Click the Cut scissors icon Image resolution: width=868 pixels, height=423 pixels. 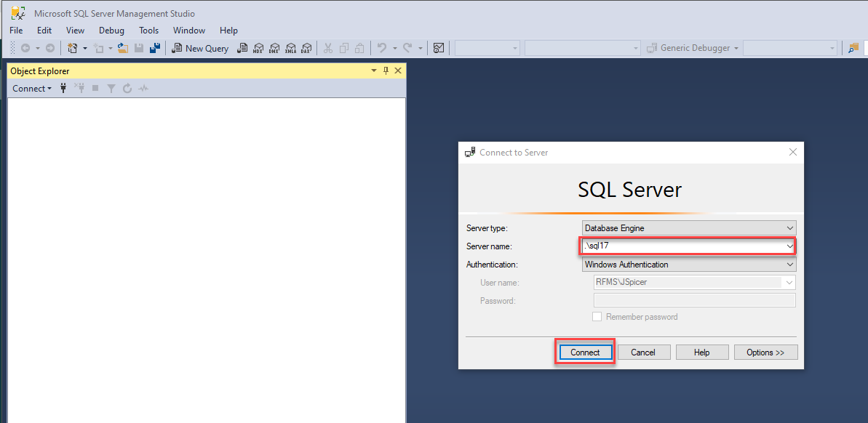tap(327, 48)
